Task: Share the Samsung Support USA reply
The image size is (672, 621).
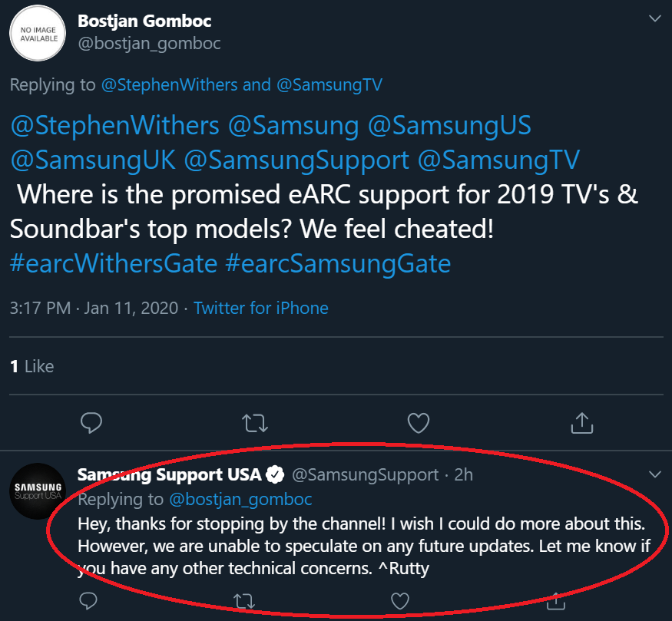Action: 554,599
